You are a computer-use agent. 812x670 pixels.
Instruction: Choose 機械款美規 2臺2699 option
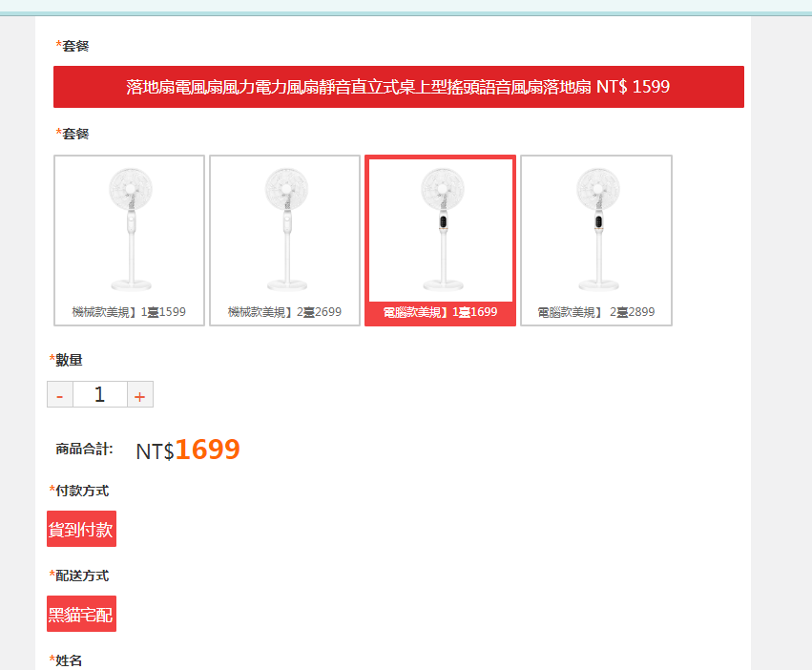(x=285, y=241)
